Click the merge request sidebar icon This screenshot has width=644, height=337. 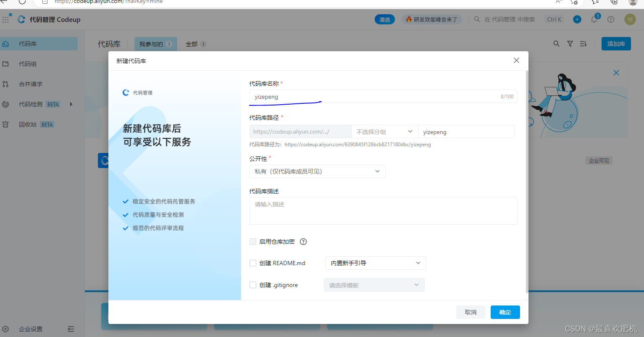point(5,84)
